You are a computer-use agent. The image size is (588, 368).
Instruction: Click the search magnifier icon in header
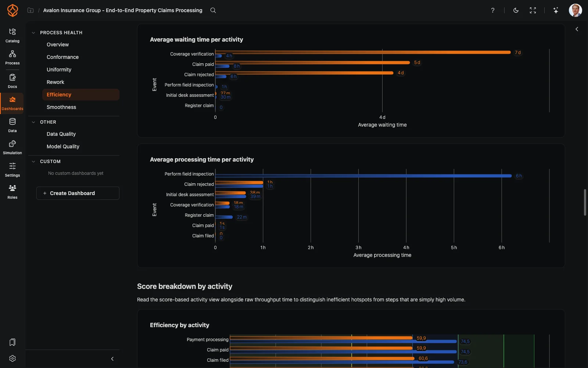coord(213,10)
